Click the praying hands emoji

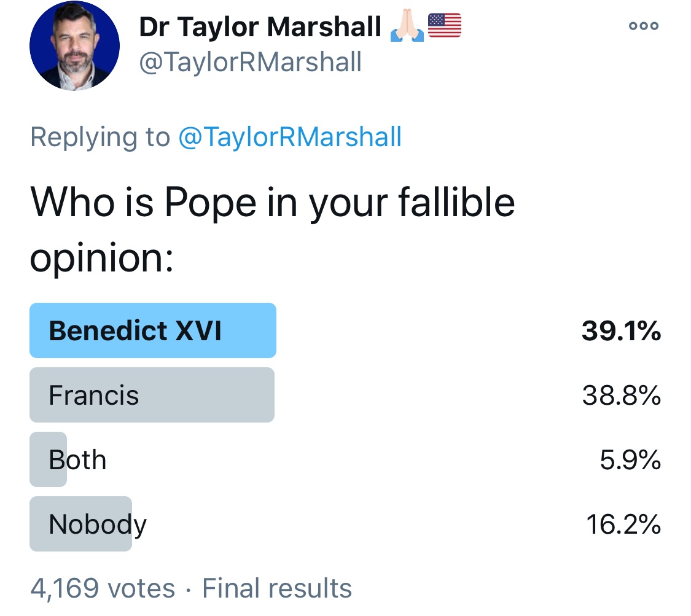407,26
